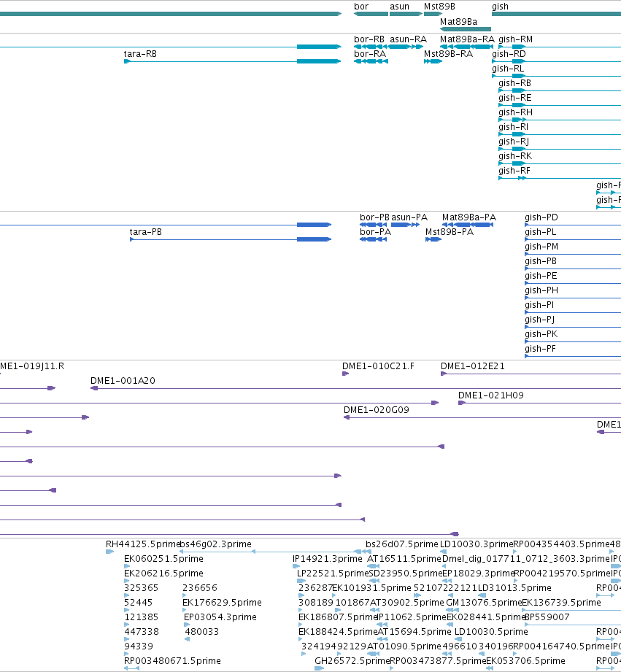Open the DME1-001A20 BAC label
Viewport: 621px width, 672px height.
[123, 381]
